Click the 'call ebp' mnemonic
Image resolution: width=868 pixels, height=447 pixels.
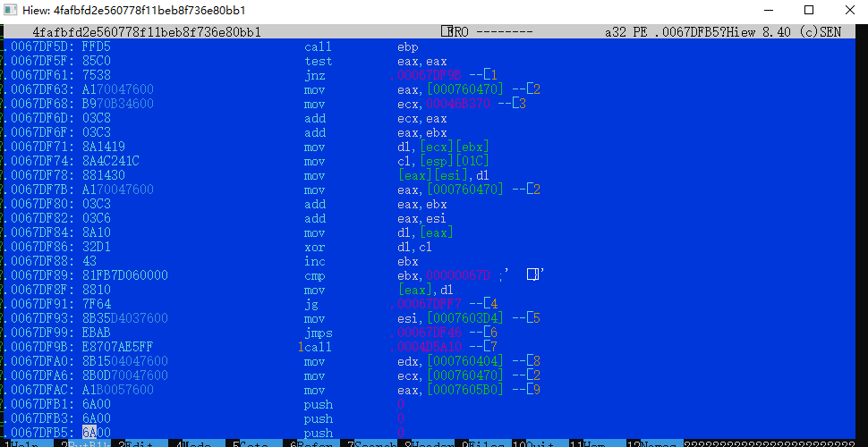[318, 46]
